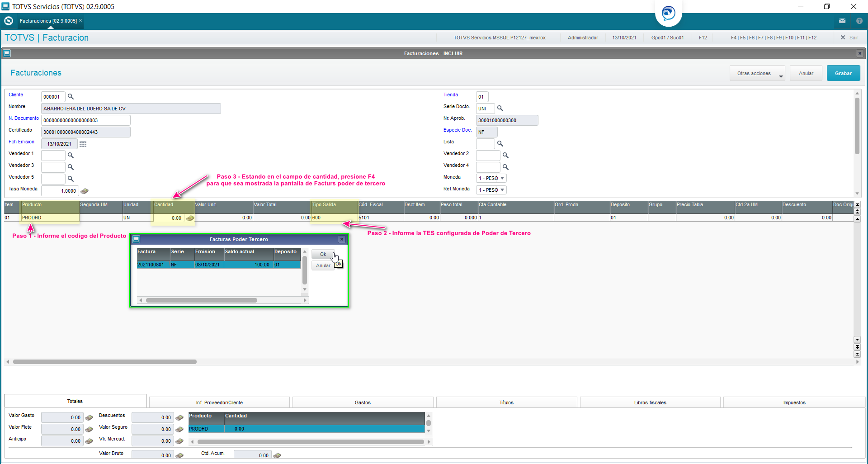Click the Anular button in header
Image resolution: width=868 pixels, height=464 pixels.
tap(806, 73)
